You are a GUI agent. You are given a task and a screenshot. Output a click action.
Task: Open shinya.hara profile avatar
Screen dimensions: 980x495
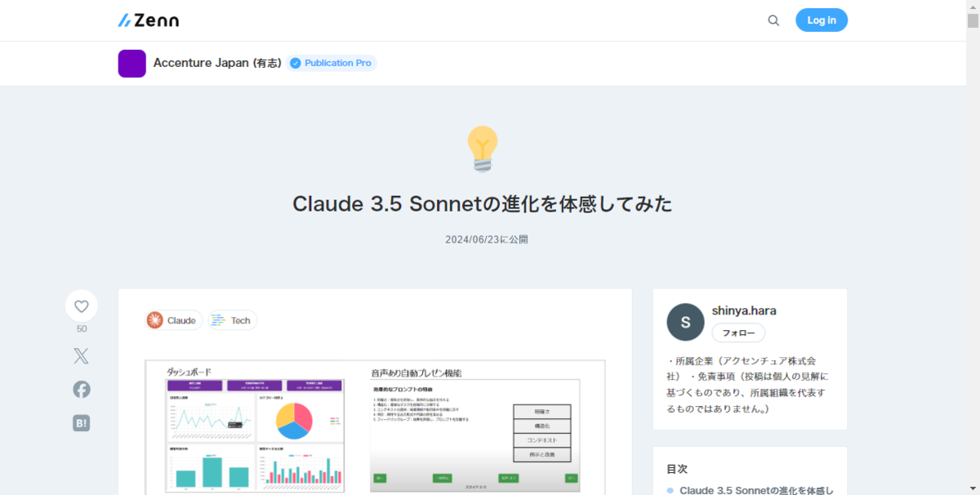tap(686, 322)
